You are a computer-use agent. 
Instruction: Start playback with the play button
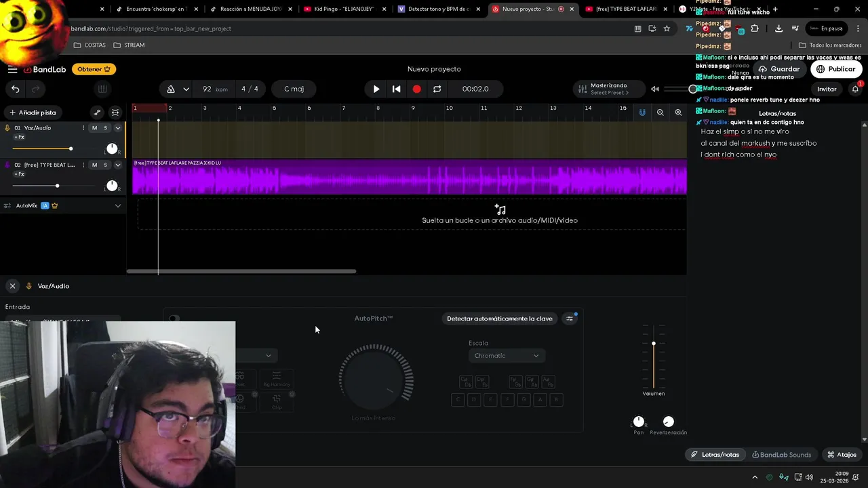[376, 89]
